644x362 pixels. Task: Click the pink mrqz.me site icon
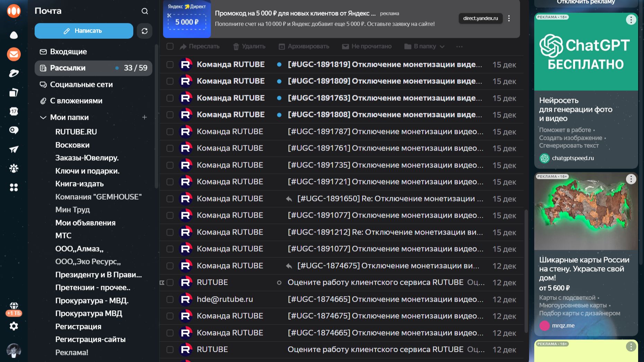point(544,326)
